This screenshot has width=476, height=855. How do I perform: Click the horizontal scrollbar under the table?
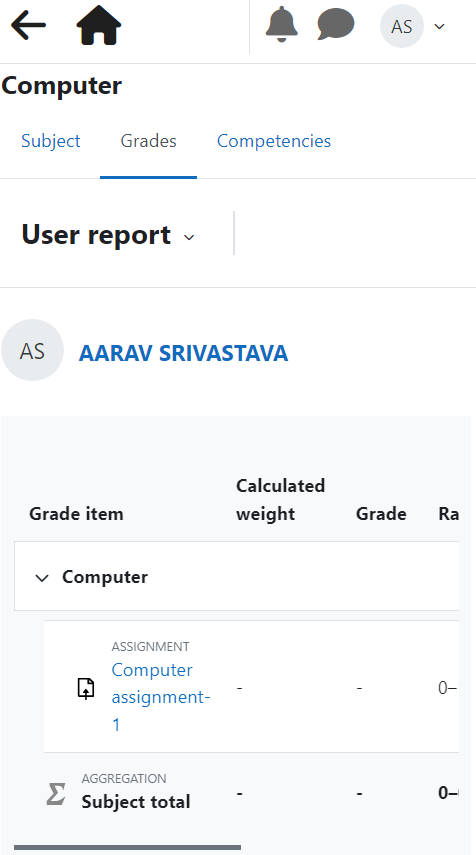click(x=128, y=847)
